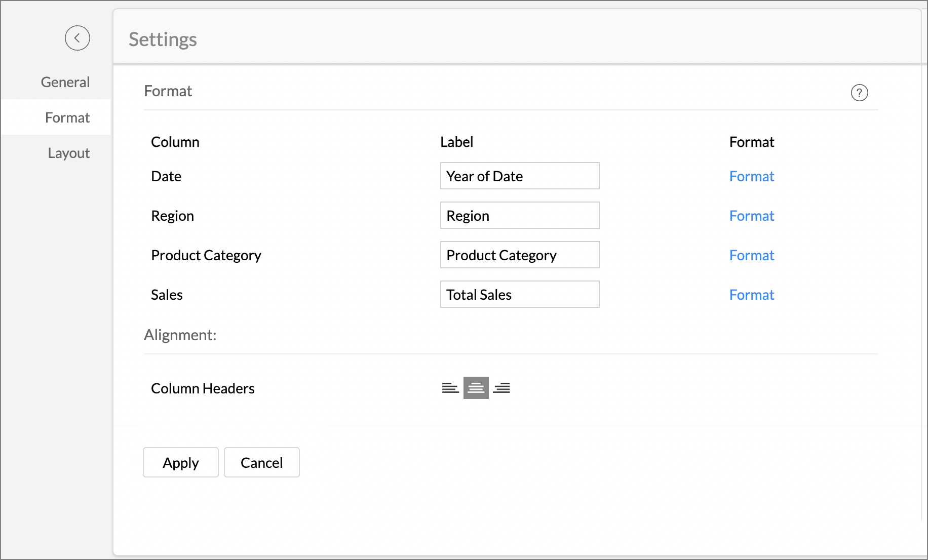Open Format options for Product Category
This screenshot has height=560, width=928.
[x=752, y=255]
